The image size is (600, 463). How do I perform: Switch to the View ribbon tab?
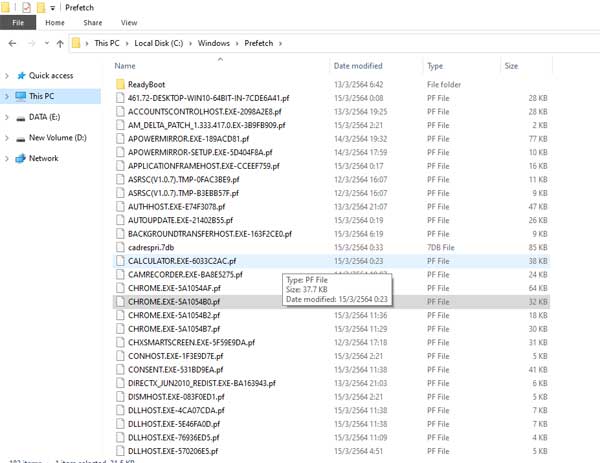129,22
